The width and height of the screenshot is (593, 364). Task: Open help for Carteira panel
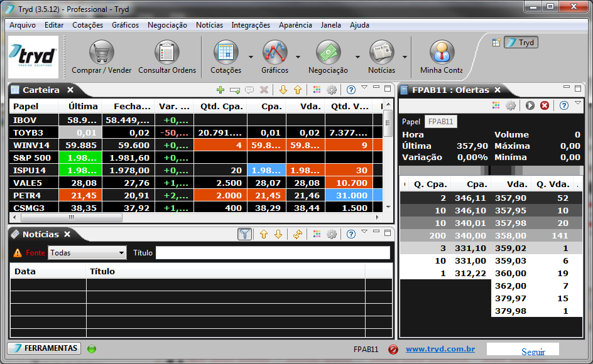(x=351, y=90)
